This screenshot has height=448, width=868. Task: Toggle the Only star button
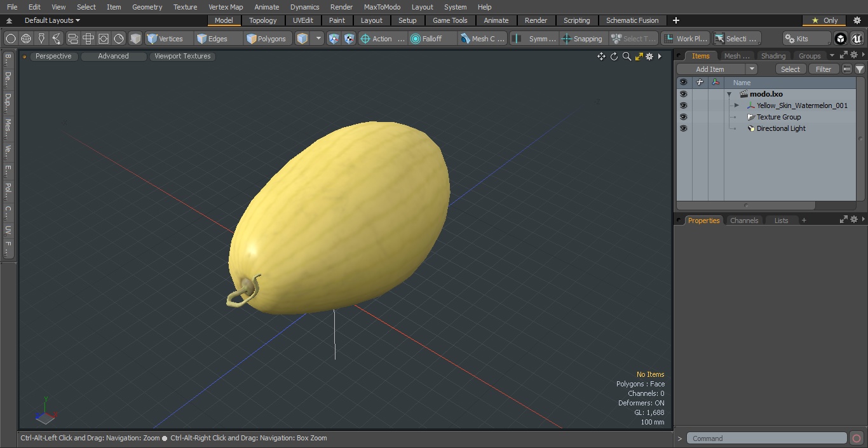[825, 20]
